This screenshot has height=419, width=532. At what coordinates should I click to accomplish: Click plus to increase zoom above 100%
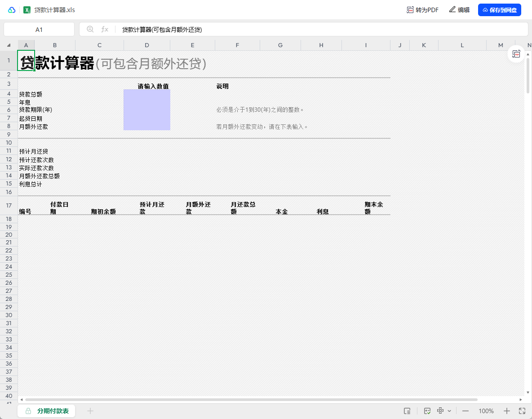click(506, 411)
